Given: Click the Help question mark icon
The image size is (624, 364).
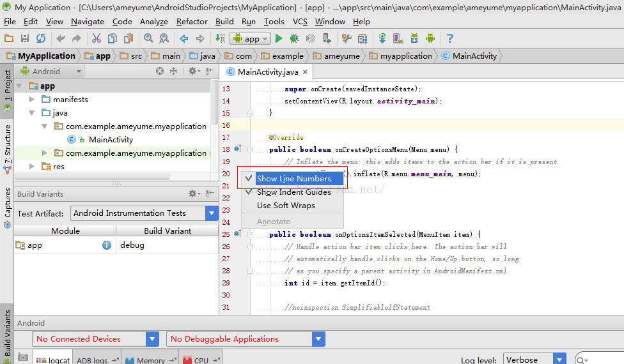Looking at the screenshot, I should click(x=449, y=38).
